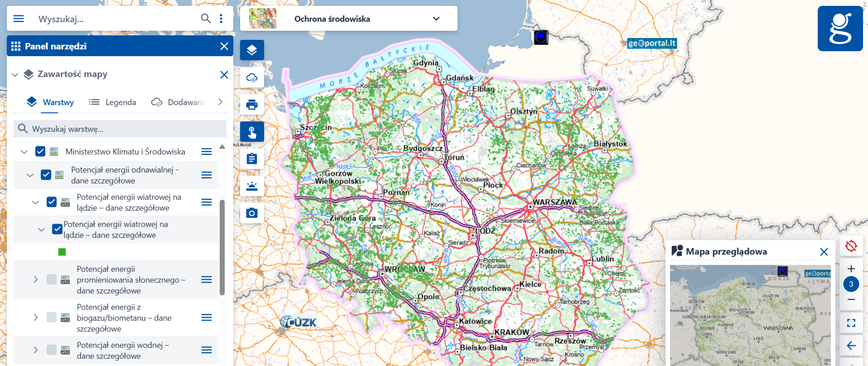Open the map layers tool button

click(252, 50)
